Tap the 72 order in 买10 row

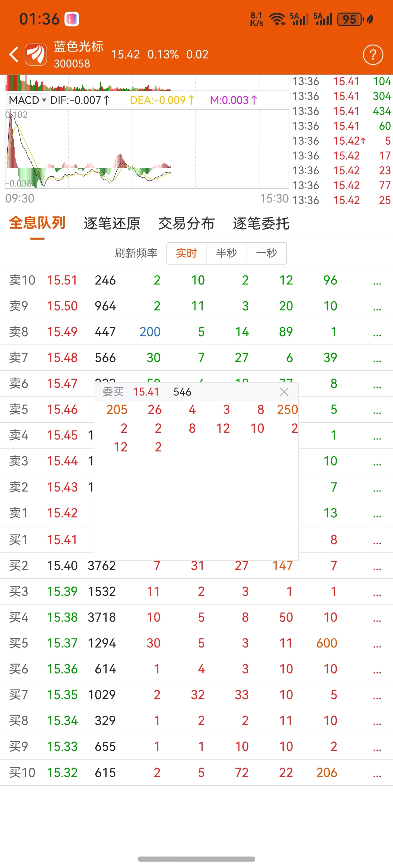click(x=241, y=772)
